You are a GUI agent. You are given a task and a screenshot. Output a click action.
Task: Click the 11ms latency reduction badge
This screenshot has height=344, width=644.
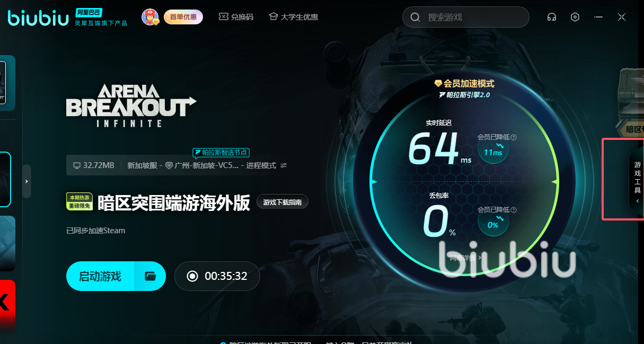point(493,151)
